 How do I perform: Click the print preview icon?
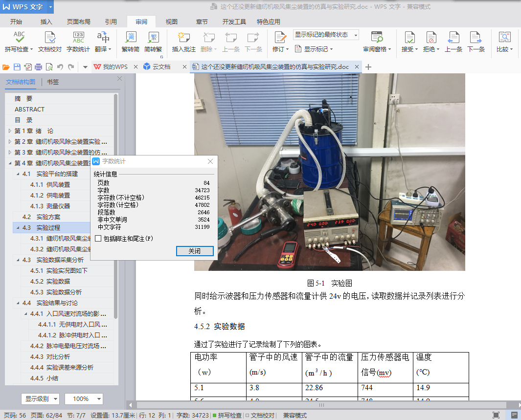coord(49,67)
